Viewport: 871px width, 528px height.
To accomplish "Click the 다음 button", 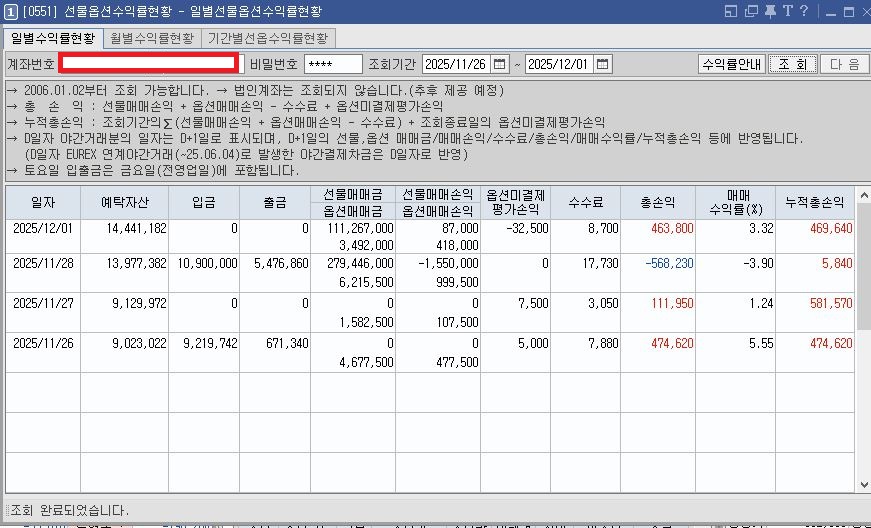I will (x=845, y=64).
